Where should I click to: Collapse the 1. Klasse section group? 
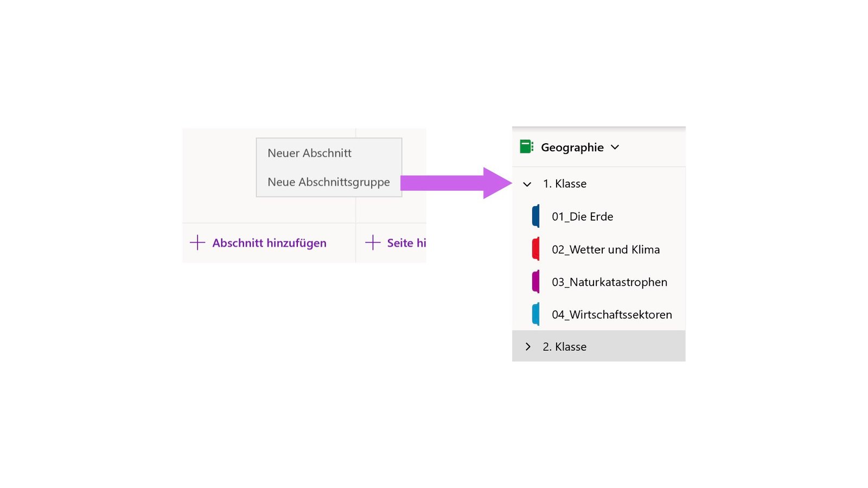527,184
